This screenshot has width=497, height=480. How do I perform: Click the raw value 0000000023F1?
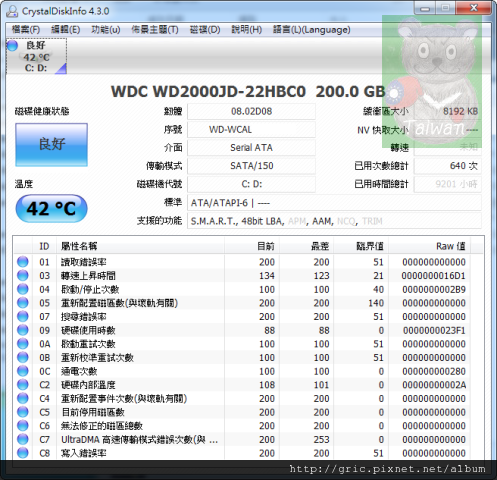[x=434, y=330]
